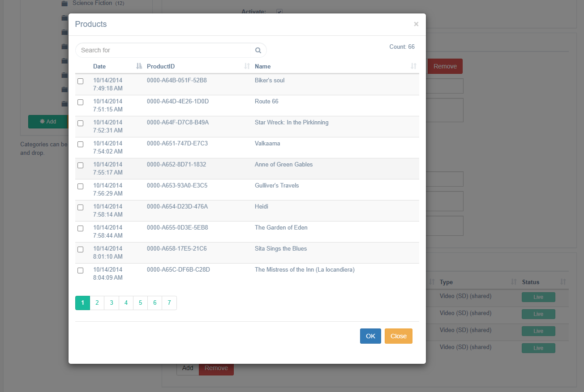Focus the Search for input field
584x392 pixels.
[166, 51]
